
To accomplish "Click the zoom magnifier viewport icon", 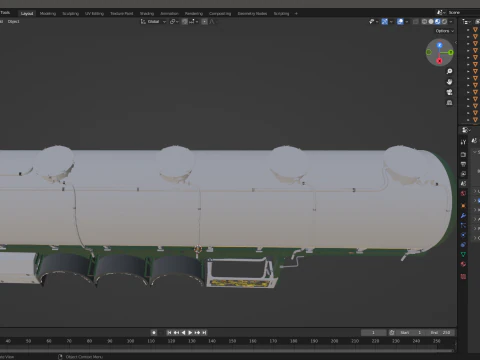I will coord(449,71).
